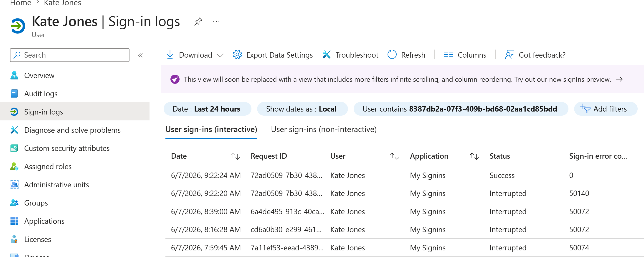Click the Refresh circular arrow icon
The height and width of the screenshot is (257, 644).
(392, 54)
